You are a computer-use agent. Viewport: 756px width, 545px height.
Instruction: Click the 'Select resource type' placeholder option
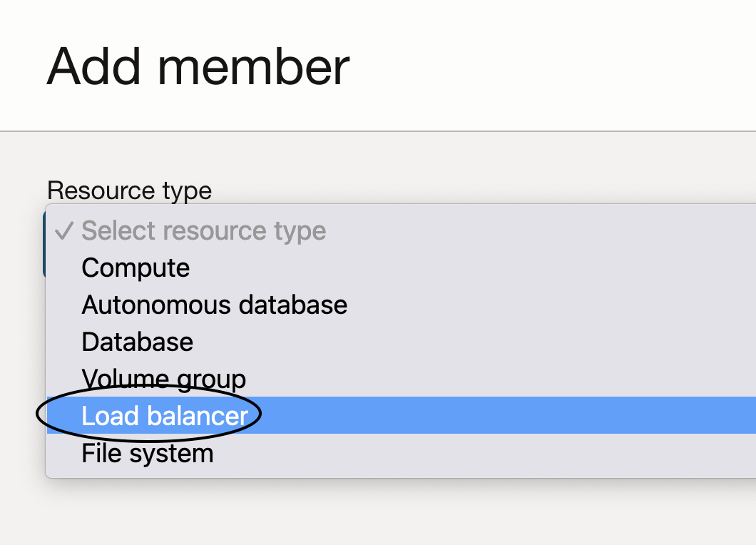point(203,231)
